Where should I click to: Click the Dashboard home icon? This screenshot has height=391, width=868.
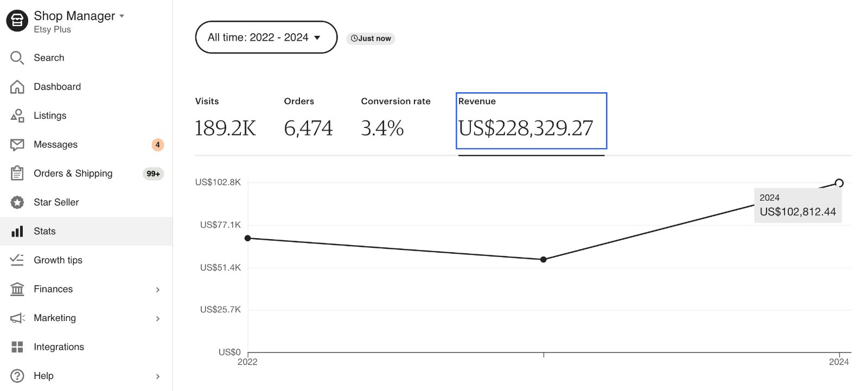[x=17, y=87]
